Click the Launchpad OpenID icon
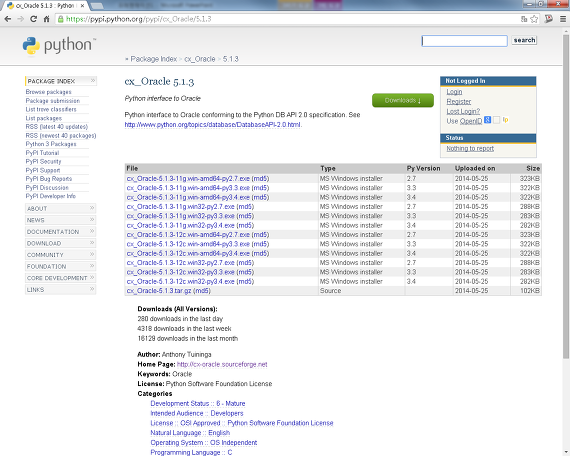 505,120
